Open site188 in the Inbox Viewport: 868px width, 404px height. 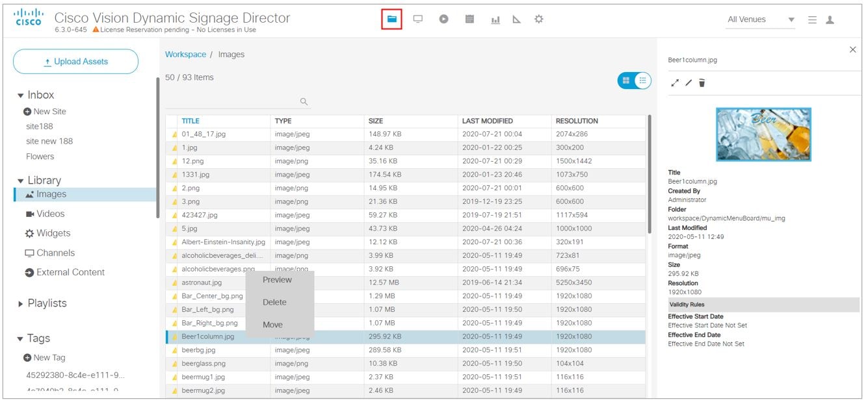(x=40, y=127)
